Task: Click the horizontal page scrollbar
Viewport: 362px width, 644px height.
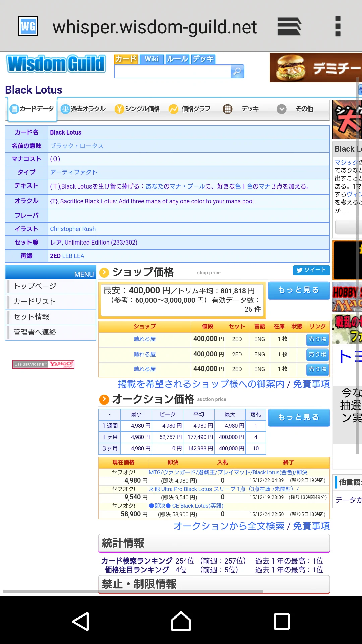Action: pos(133,591)
